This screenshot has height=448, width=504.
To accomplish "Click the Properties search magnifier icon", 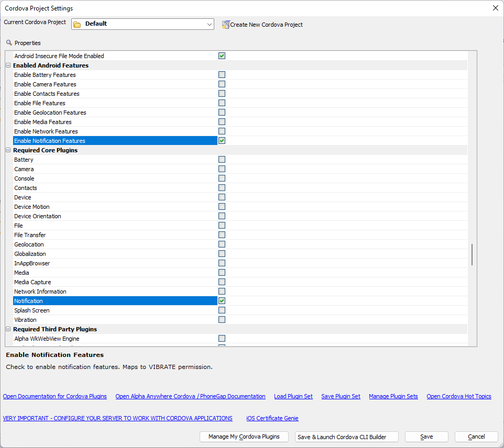I will (9, 43).
